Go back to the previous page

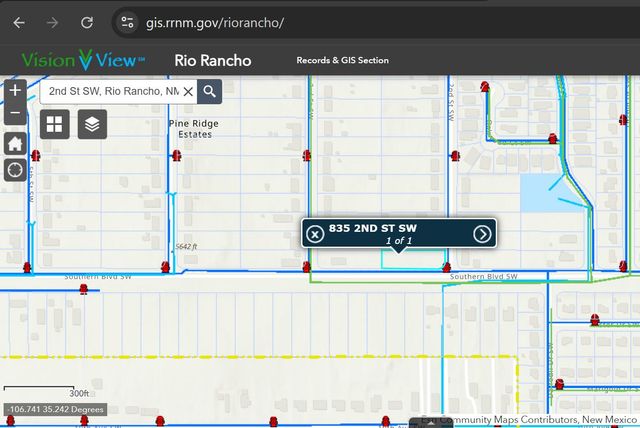[19, 22]
